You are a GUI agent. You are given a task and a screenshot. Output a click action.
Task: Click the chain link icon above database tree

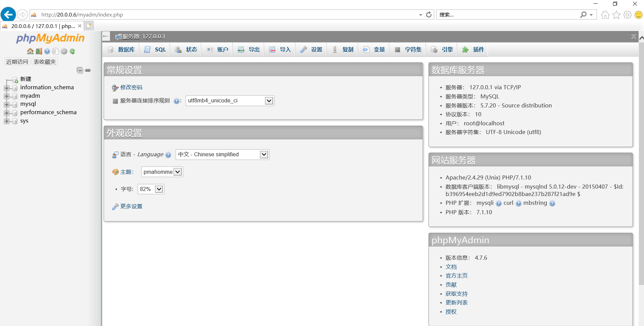click(x=88, y=70)
